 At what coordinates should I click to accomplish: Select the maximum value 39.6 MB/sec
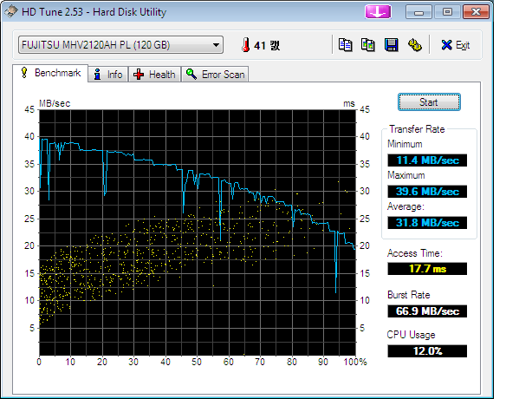pyautogui.click(x=427, y=192)
